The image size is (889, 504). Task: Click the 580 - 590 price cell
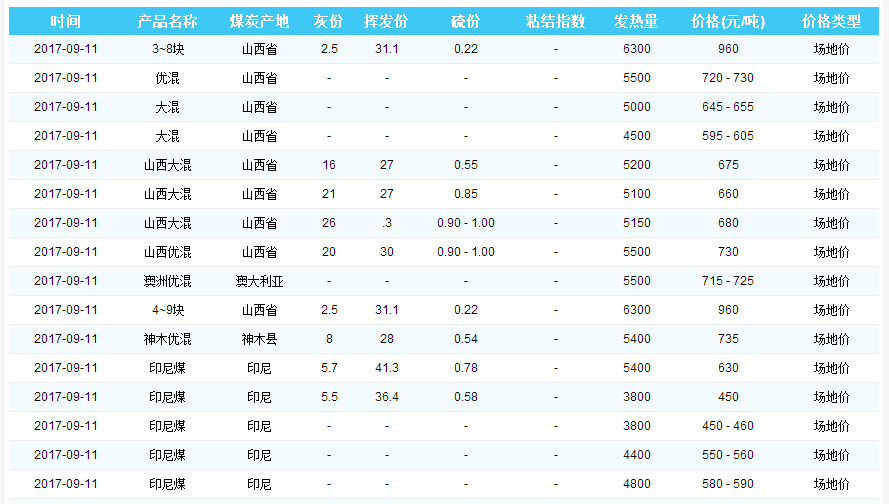tap(727, 484)
